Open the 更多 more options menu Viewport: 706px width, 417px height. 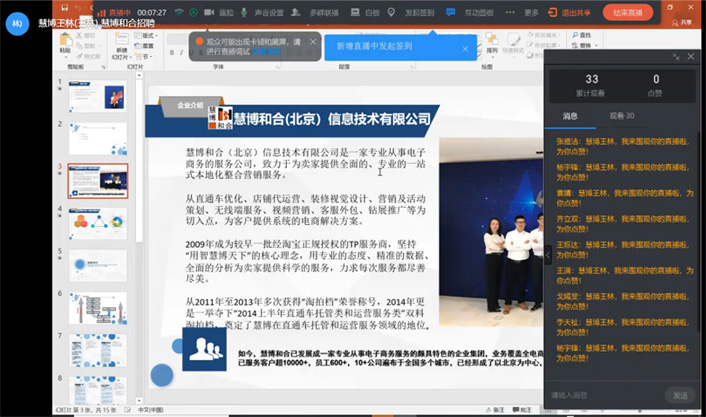522,13
